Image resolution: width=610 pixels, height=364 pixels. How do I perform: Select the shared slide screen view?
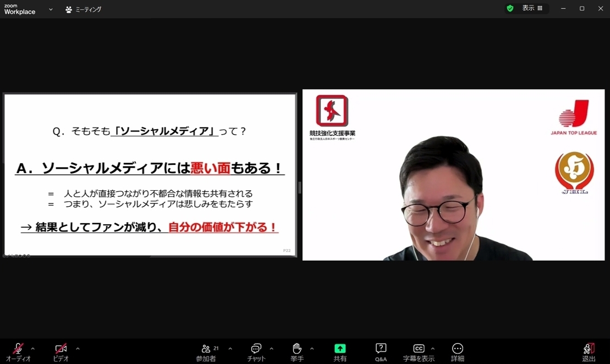click(150, 175)
